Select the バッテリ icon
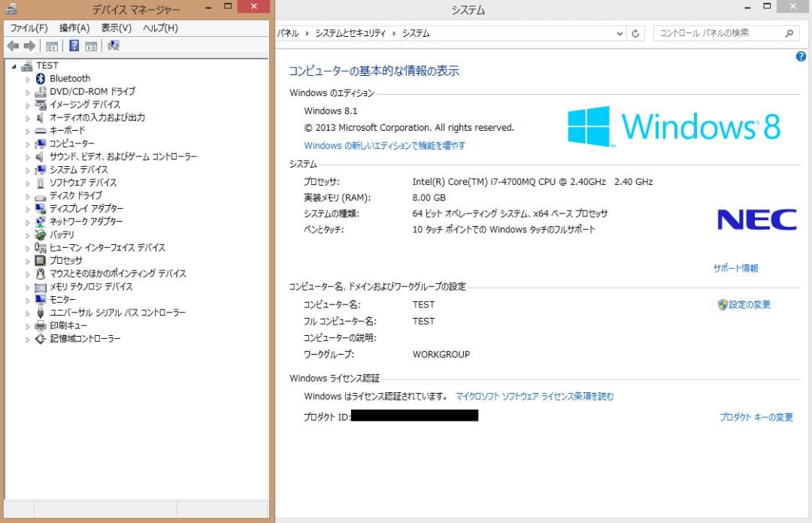The image size is (812, 523). (x=41, y=234)
